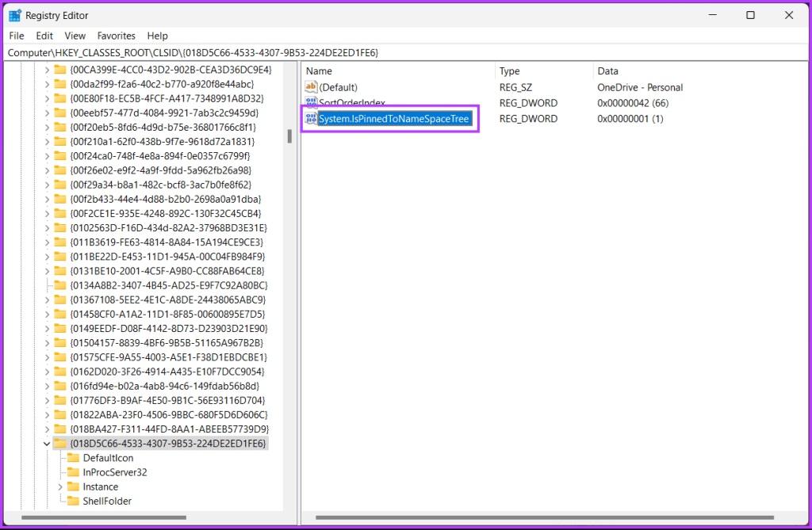Select the {018D5C66-4533-4307-9B53-224DE2ED1FE6} key label
The image size is (812, 530).
168,444
